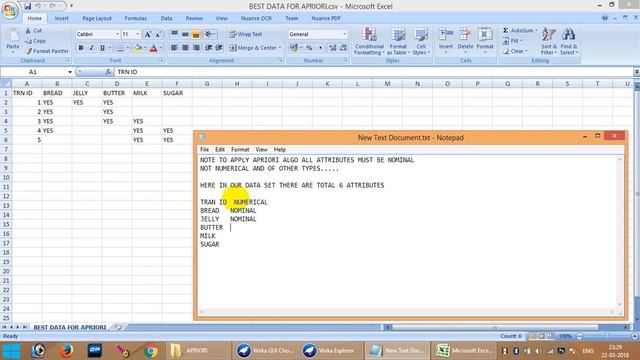Decrease indent in Alignment group
This screenshot has width=640, height=360.
click(209, 48)
